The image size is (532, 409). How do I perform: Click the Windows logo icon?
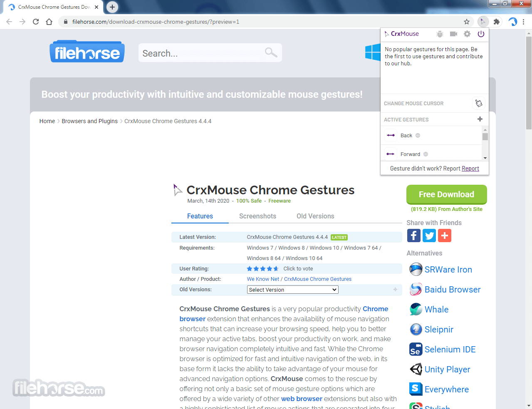click(x=373, y=52)
